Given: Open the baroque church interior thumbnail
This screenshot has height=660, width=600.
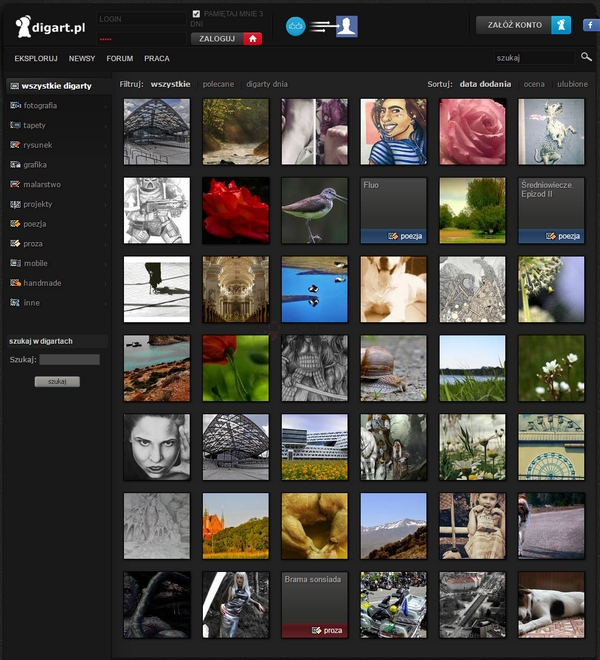Looking at the screenshot, I should (x=235, y=289).
